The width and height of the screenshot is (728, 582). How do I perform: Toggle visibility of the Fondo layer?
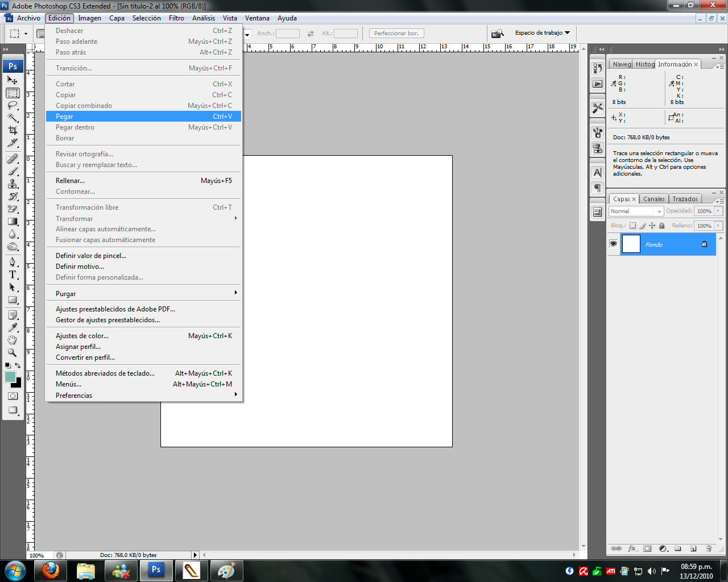613,244
